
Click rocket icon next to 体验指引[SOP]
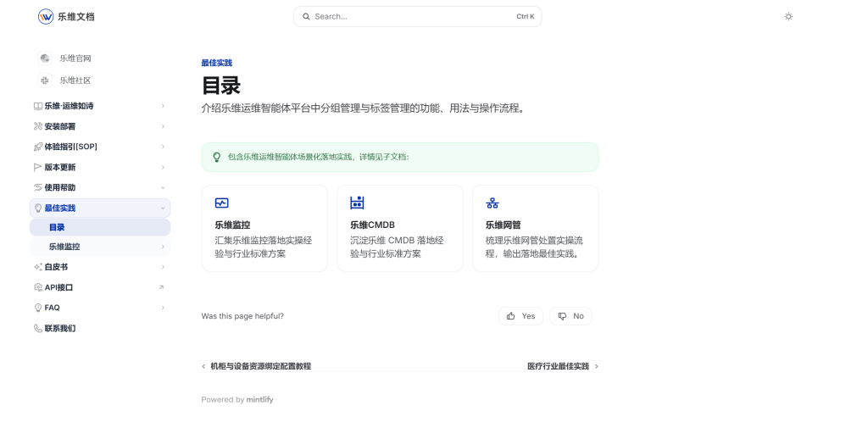coord(38,147)
